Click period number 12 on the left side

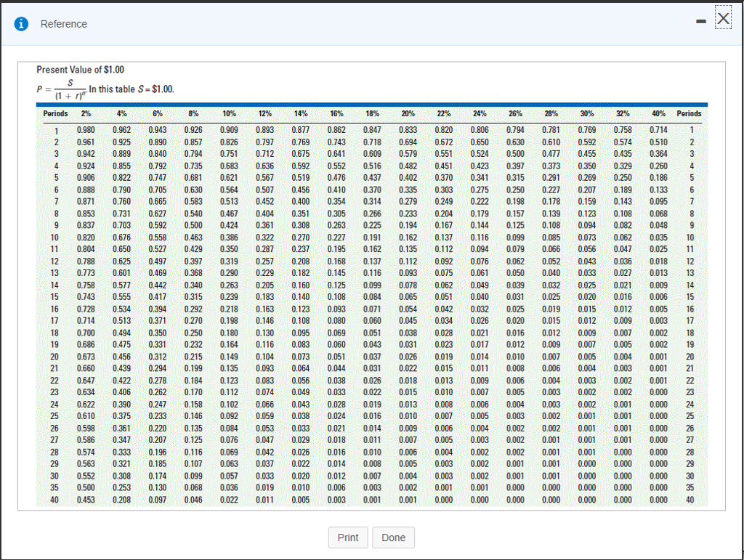point(54,261)
